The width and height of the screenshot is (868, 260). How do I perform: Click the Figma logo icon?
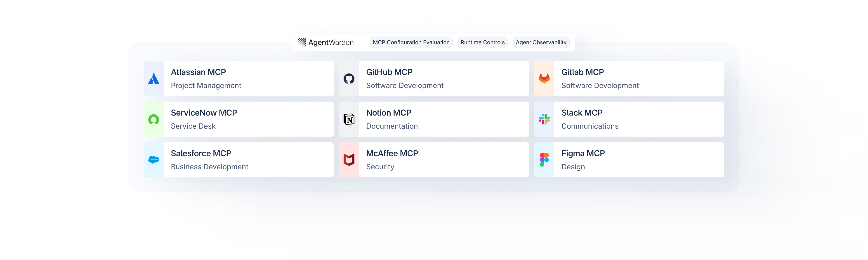tap(544, 160)
